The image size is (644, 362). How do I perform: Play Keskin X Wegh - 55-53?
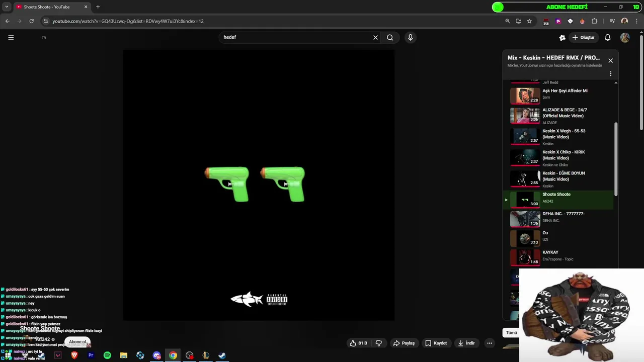point(559,137)
